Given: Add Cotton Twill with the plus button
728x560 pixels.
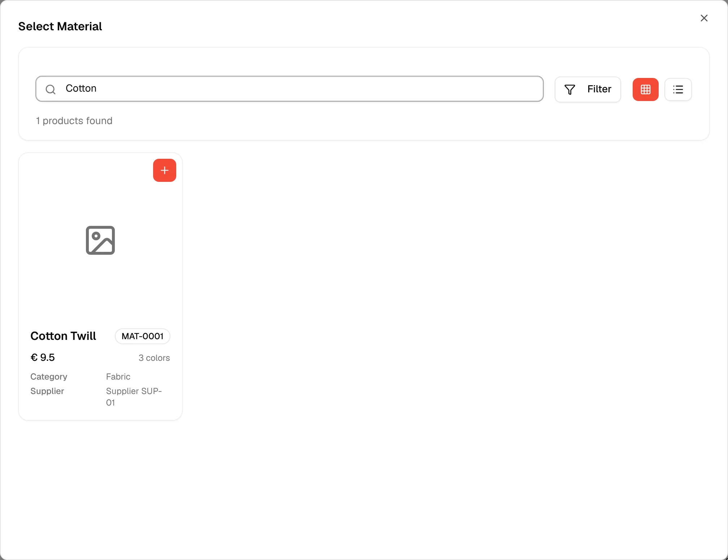Looking at the screenshot, I should point(164,170).
